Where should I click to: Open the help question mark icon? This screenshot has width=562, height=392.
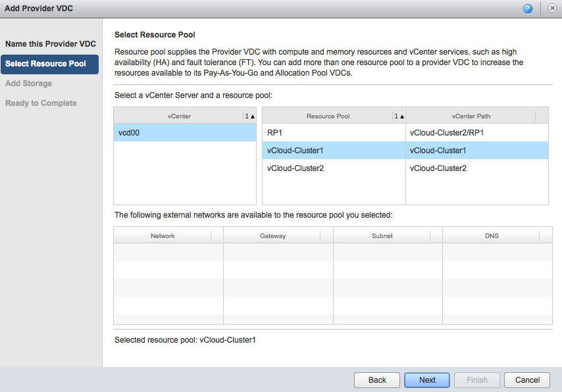(x=528, y=9)
